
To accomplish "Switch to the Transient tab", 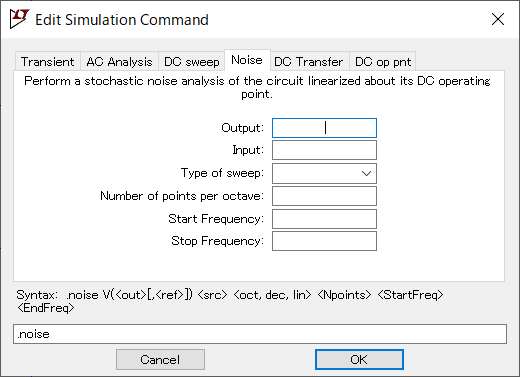I will tap(47, 62).
